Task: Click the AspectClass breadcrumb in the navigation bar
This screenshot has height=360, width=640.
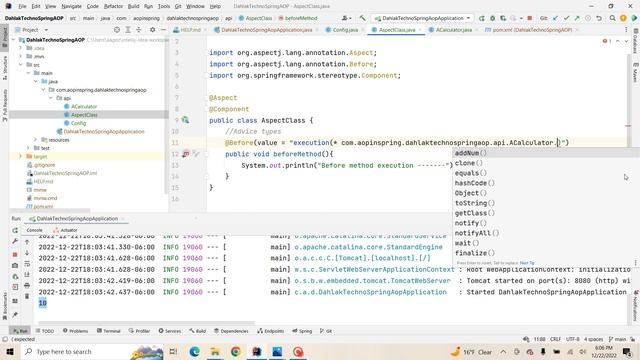Action: point(256,18)
